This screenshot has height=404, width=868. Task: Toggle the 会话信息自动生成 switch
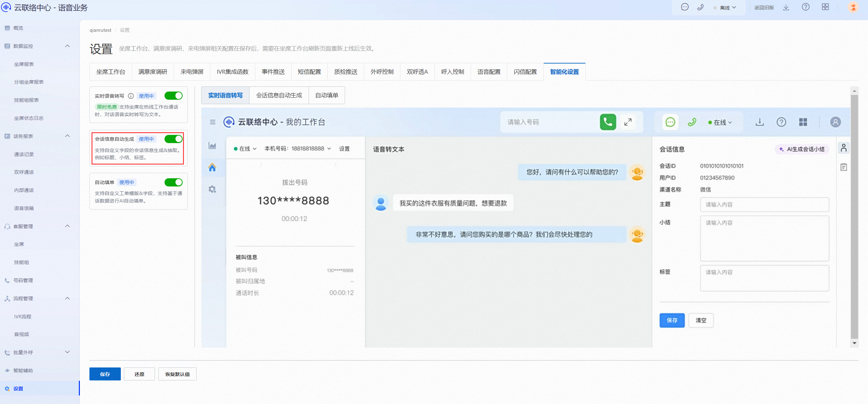173,139
